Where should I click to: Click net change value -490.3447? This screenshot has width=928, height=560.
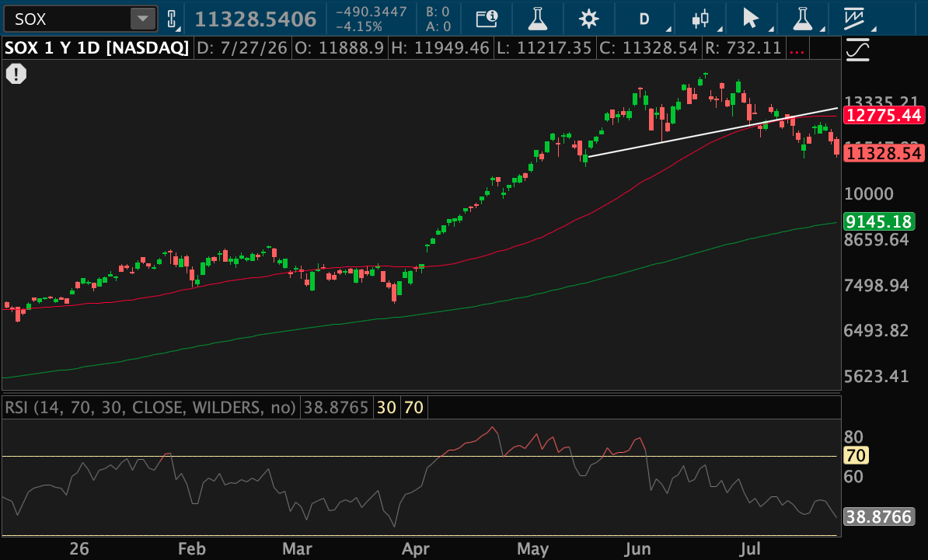point(371,11)
